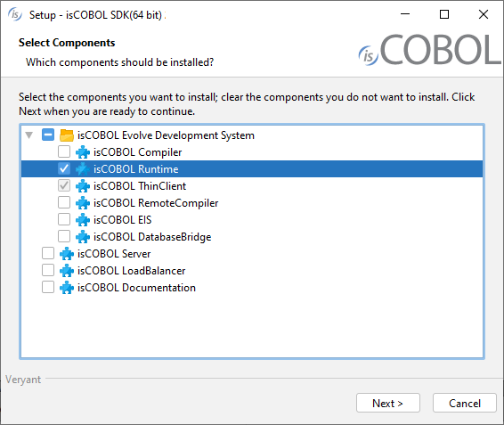Uncheck the isCOBOL Runtime checkbox
This screenshot has height=425, width=504.
(x=64, y=168)
